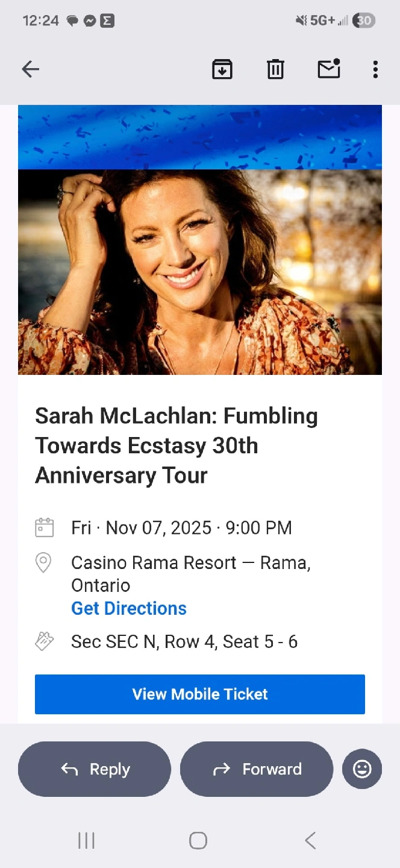This screenshot has width=400, height=868.
Task: Add an emoji reaction
Action: point(362,769)
